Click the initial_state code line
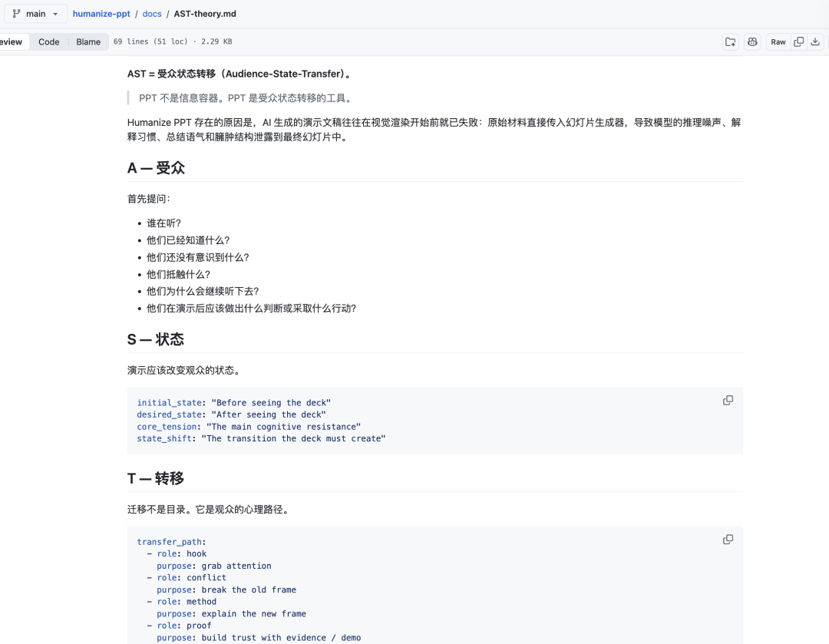Screen dimensions: 829x644 click(x=233, y=403)
